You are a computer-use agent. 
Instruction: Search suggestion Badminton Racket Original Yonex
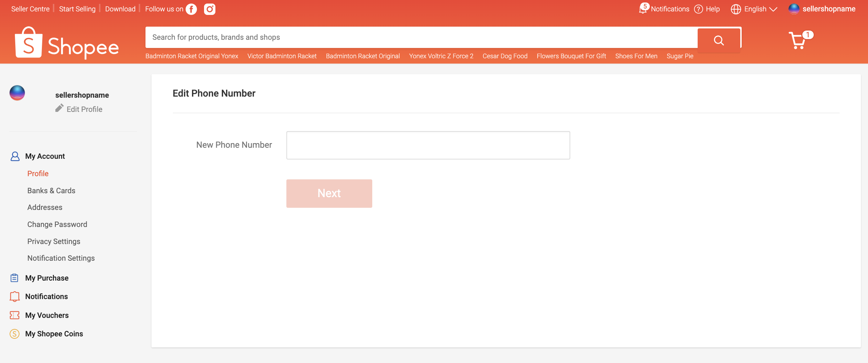[x=192, y=56]
